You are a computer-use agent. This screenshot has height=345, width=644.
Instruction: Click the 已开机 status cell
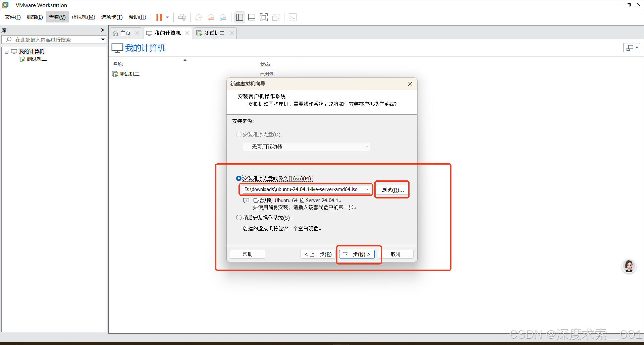pyautogui.click(x=268, y=74)
